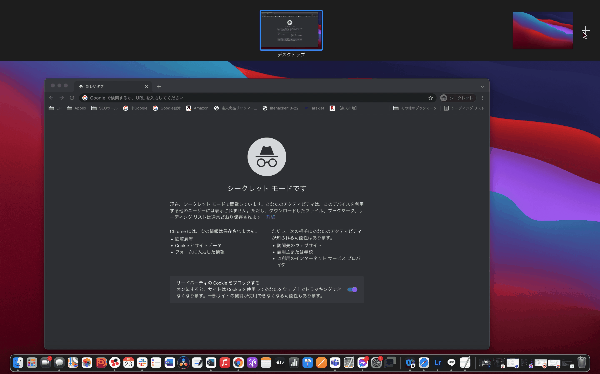Launch DaVinci Resolve from the Dock

coord(183,362)
